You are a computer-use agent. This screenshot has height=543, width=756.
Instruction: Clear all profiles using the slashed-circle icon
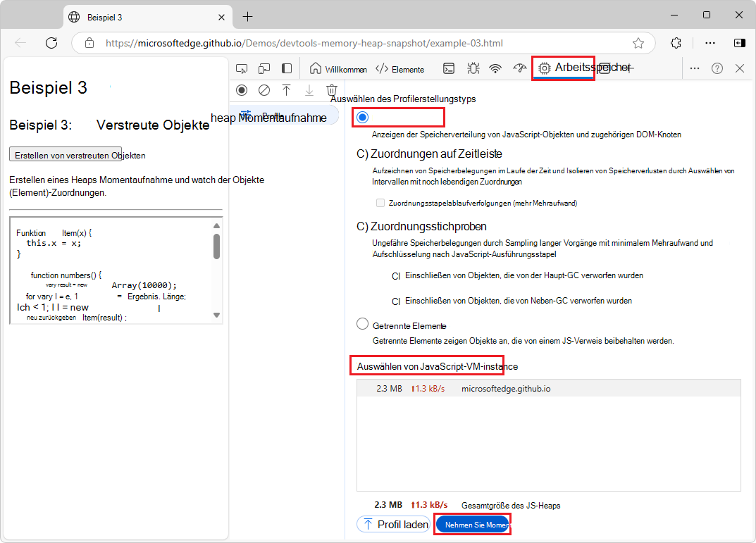pos(264,90)
